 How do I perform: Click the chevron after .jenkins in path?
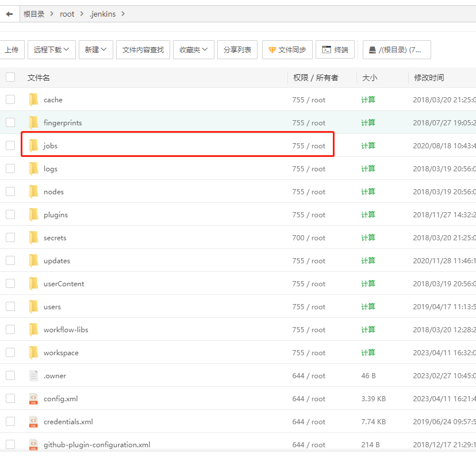[123, 14]
